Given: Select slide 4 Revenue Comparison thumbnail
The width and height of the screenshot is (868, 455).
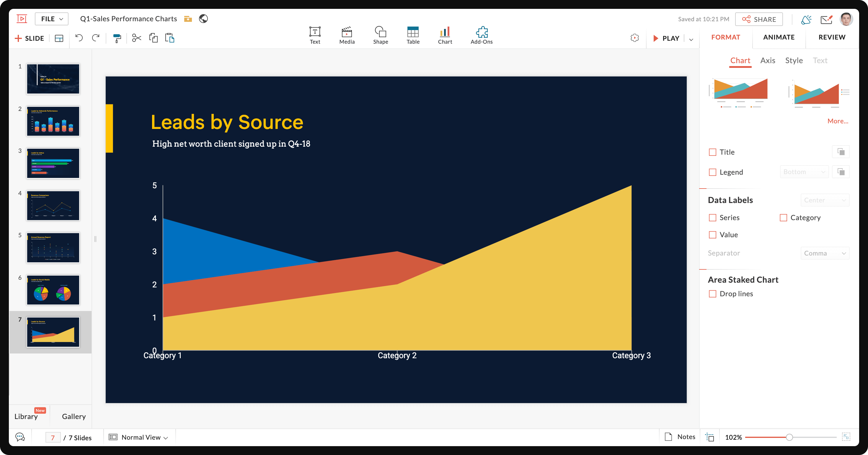Looking at the screenshot, I should (x=53, y=205).
